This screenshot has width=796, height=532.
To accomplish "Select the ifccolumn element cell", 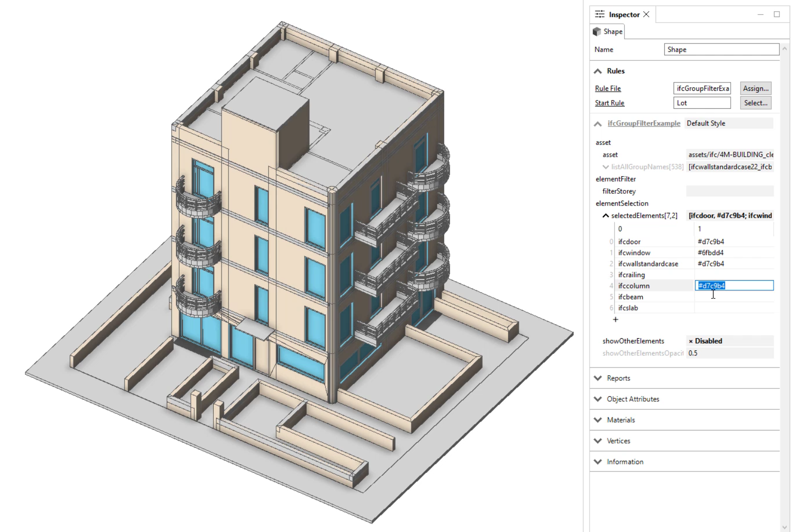I will [x=654, y=286].
